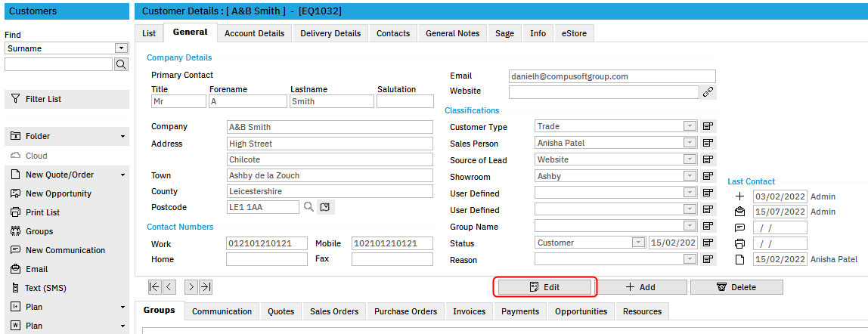This screenshot has height=334, width=868.
Task: Open Filter List
Action: 67,100
